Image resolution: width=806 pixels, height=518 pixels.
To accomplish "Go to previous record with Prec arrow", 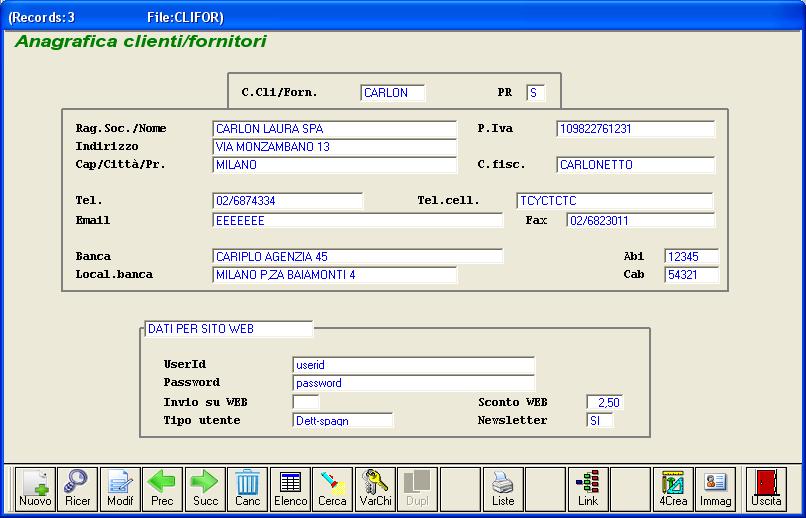I will 162,489.
